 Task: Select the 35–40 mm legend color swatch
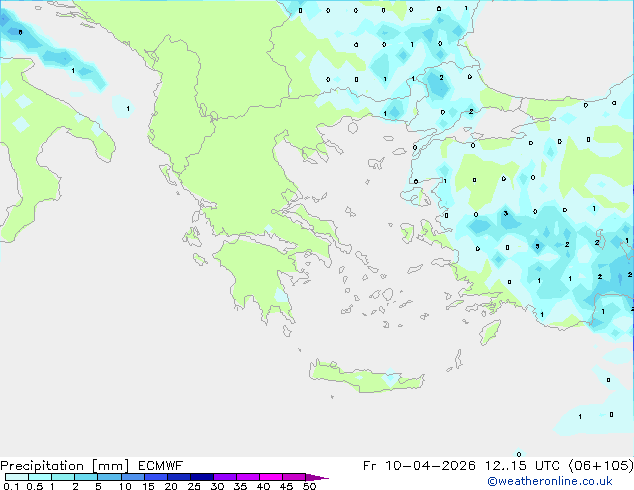248,477
